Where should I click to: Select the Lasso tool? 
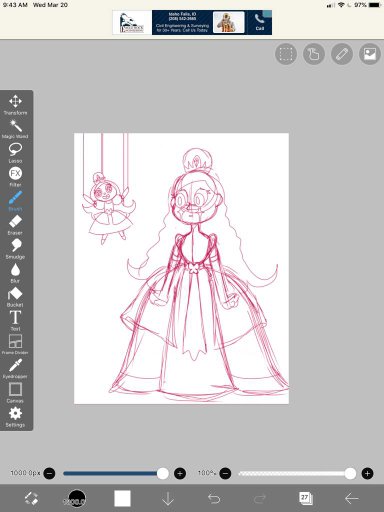coord(15,153)
